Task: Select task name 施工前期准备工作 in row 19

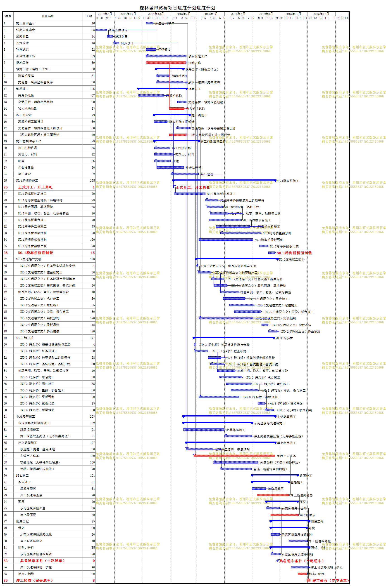Action: point(29,141)
